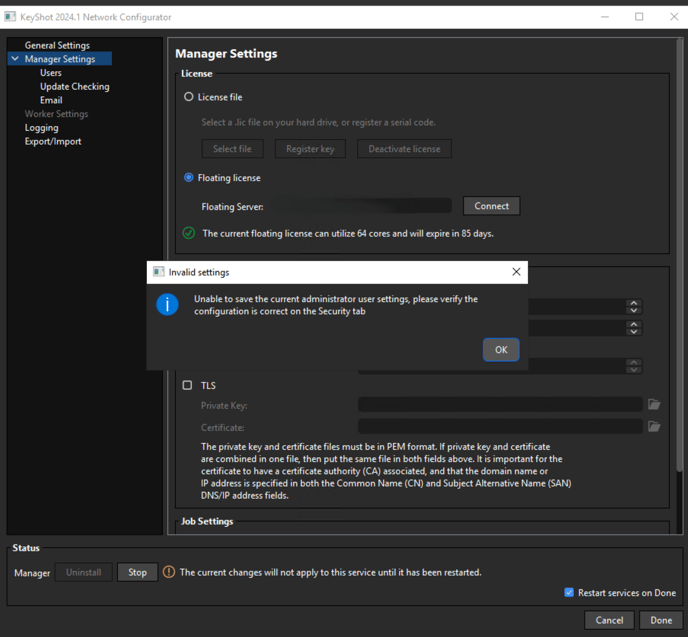
Task: Click the blue info icon in the dialog
Action: [167, 304]
